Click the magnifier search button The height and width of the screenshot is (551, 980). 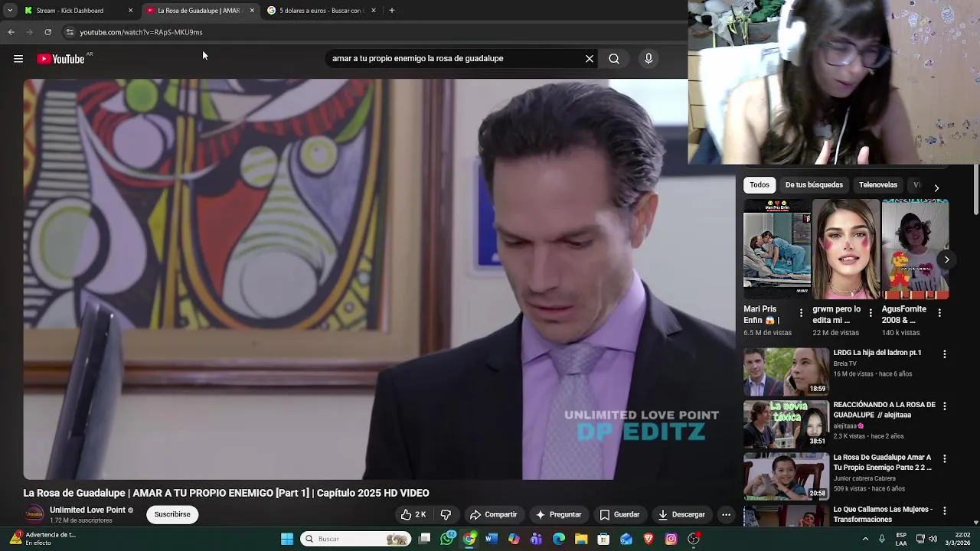pyautogui.click(x=614, y=59)
